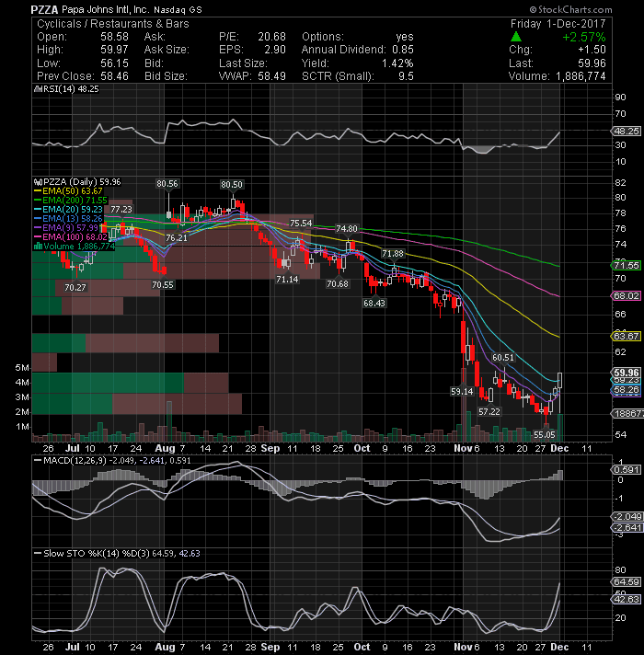This screenshot has height=655, width=644.
Task: Click the MACD -2.049 axis tag
Action: click(626, 517)
